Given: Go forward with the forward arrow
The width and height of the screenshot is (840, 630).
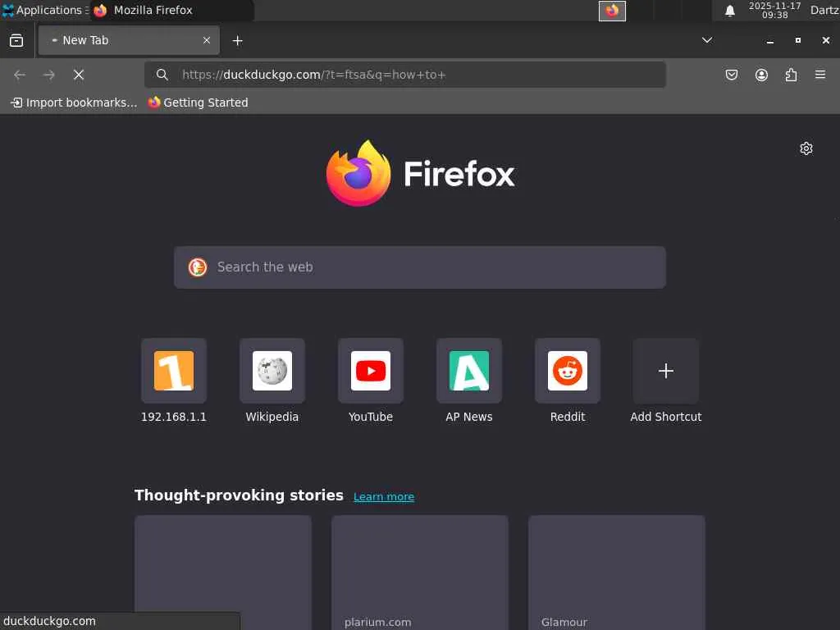Looking at the screenshot, I should (48, 75).
